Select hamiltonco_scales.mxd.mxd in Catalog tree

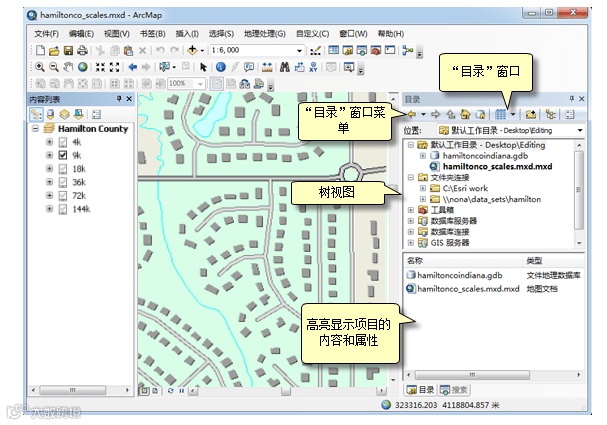497,166
